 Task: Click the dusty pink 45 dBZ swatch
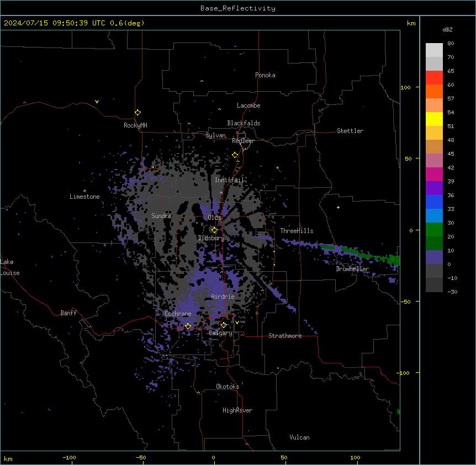(x=434, y=161)
